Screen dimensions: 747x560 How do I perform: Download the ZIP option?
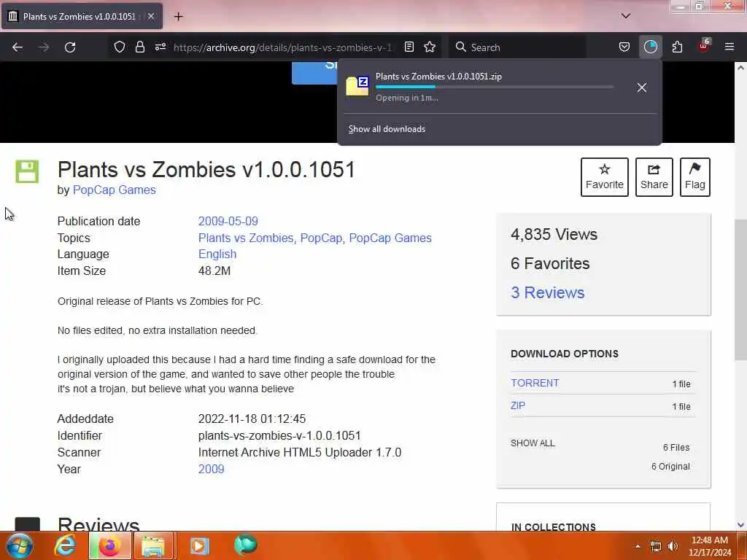(517, 405)
